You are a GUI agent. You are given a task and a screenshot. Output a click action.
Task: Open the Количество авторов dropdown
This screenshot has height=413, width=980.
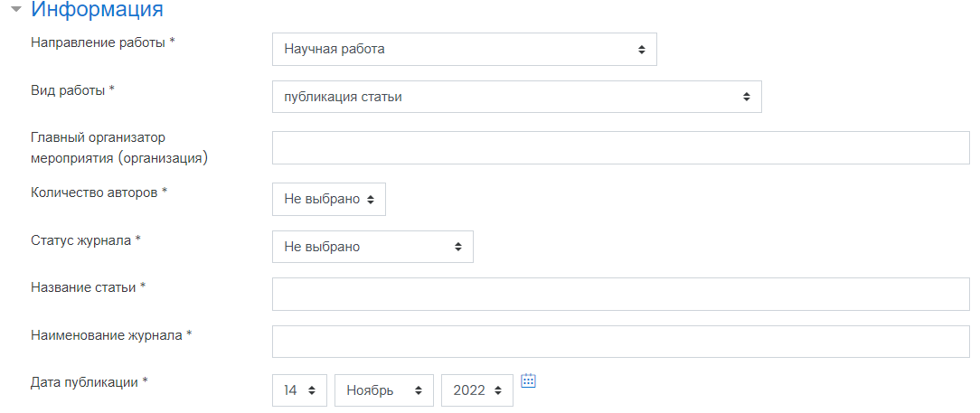(328, 199)
